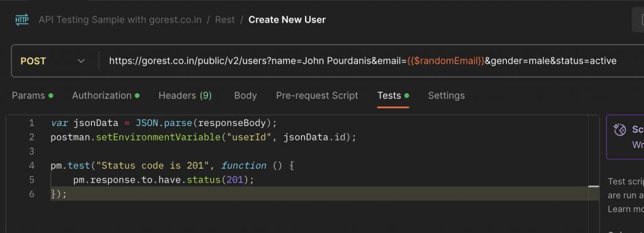Select the Headers (9) tab
Image resolution: width=644 pixels, height=233 pixels.
click(185, 96)
